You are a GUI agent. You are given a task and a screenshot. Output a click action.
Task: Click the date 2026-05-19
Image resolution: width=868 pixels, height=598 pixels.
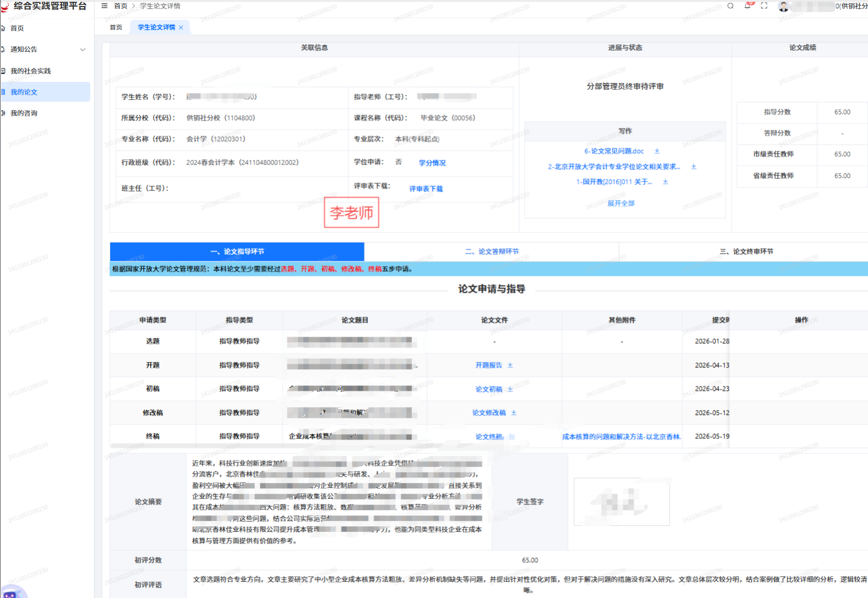tap(712, 437)
